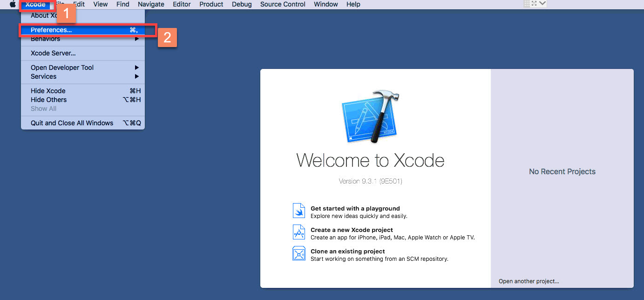
Task: Open the Apple menu icon
Action: 13,4
